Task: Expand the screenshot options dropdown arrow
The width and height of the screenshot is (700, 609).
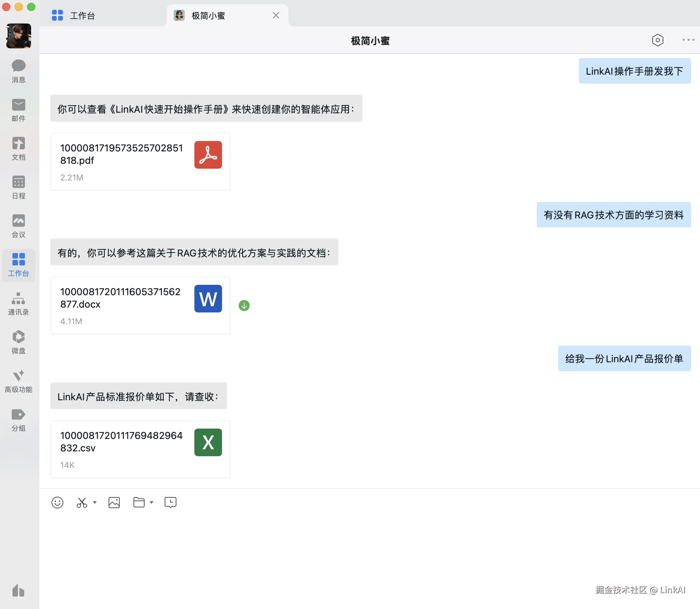Action: (95, 502)
